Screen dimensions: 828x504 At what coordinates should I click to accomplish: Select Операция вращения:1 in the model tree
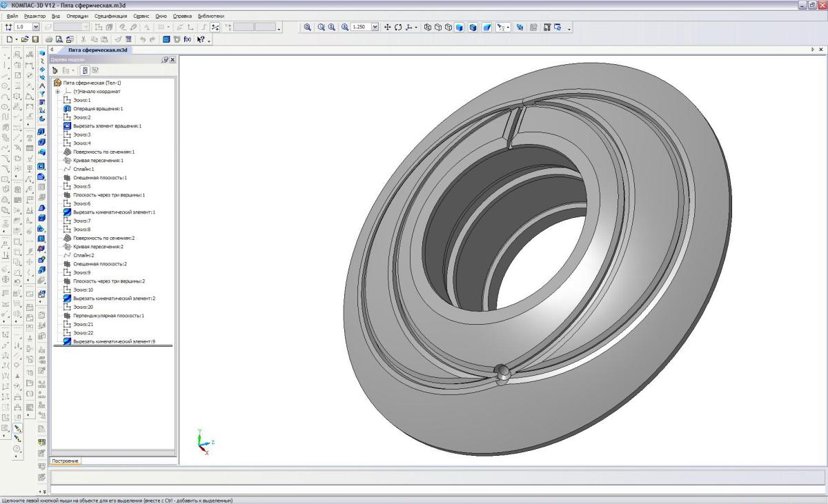click(97, 109)
